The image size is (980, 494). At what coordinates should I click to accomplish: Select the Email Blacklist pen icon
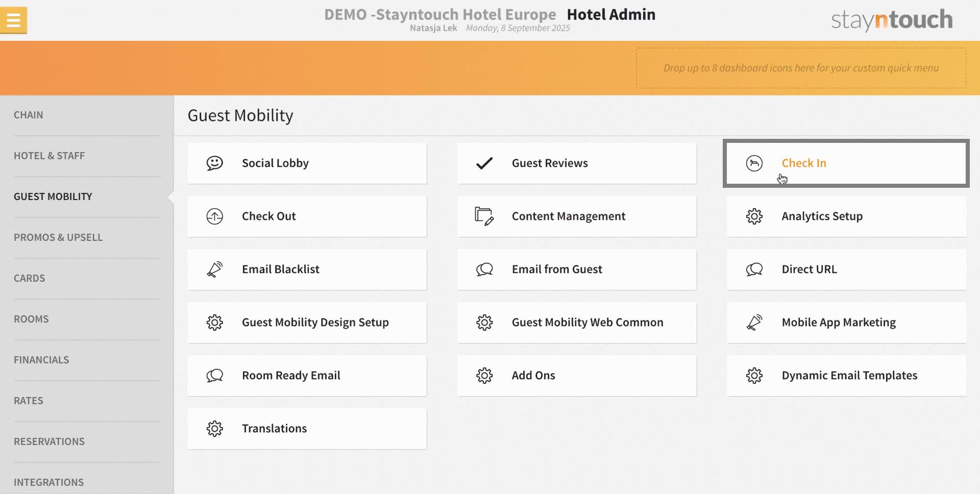coord(214,269)
